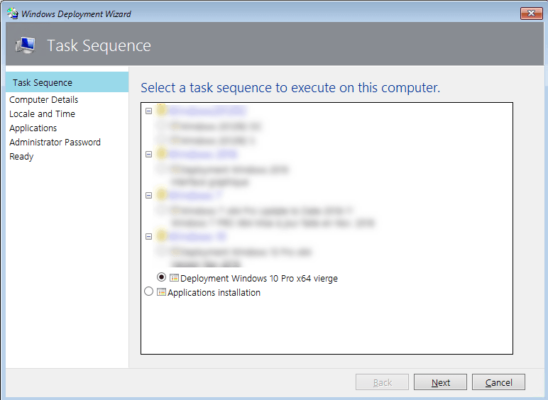Select the Applications installation radio button
This screenshot has width=548, height=400.
[149, 291]
